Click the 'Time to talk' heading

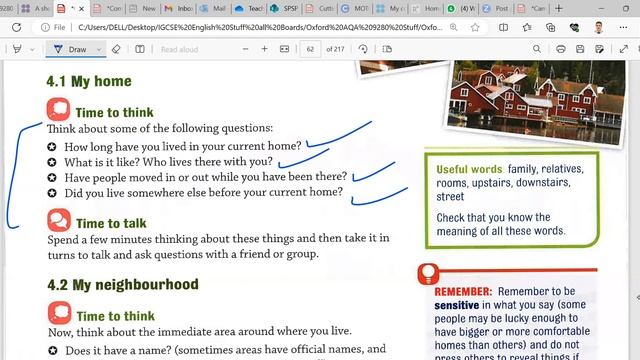[x=111, y=223]
